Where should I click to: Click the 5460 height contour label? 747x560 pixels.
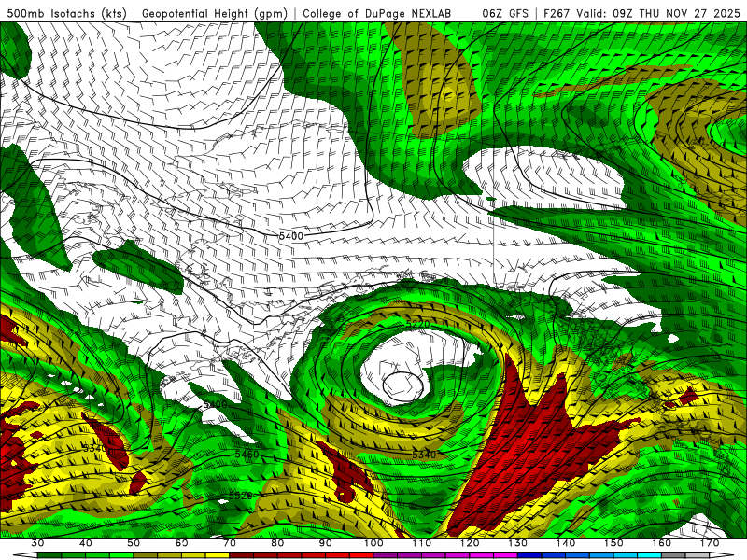(247, 455)
